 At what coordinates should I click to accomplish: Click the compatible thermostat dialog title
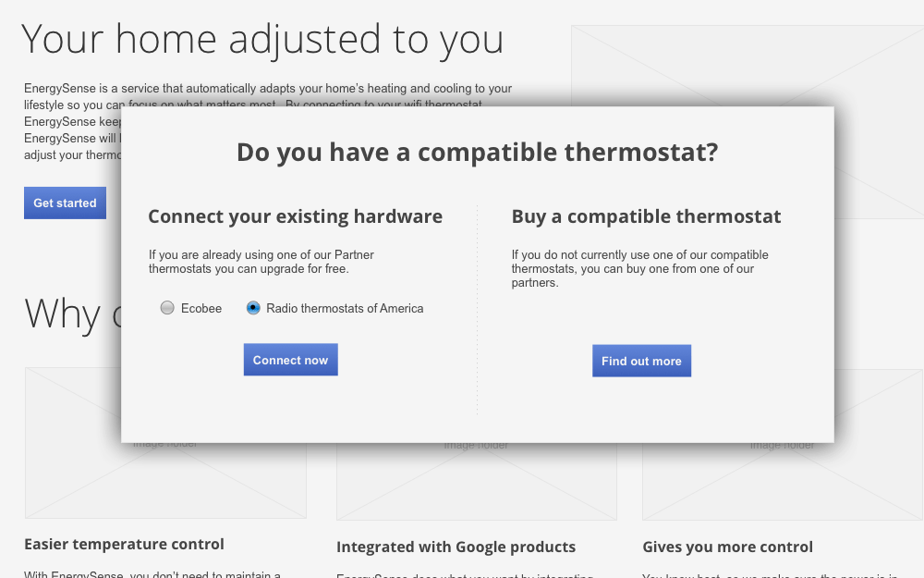click(x=477, y=152)
